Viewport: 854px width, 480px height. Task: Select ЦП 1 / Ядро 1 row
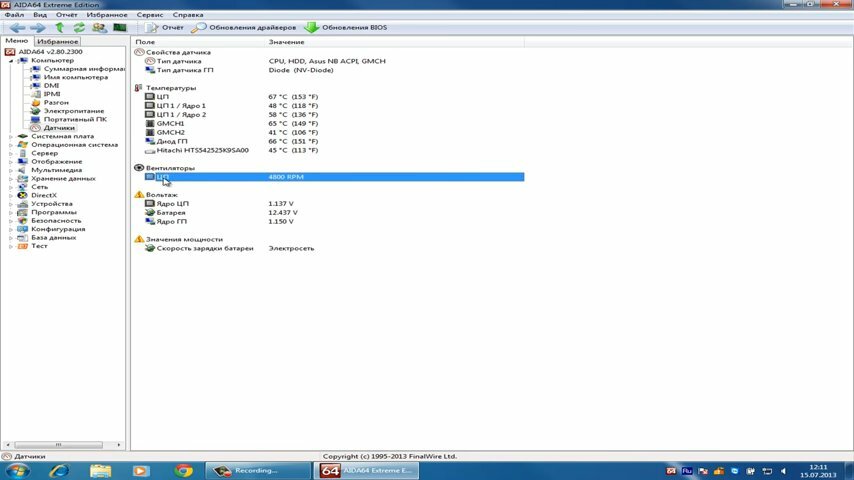click(x=329, y=106)
